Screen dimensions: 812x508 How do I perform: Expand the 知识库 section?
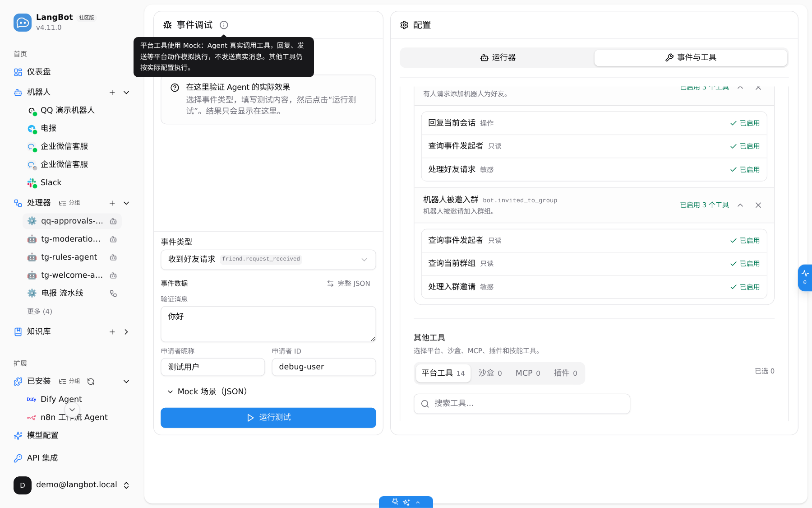[126, 332]
